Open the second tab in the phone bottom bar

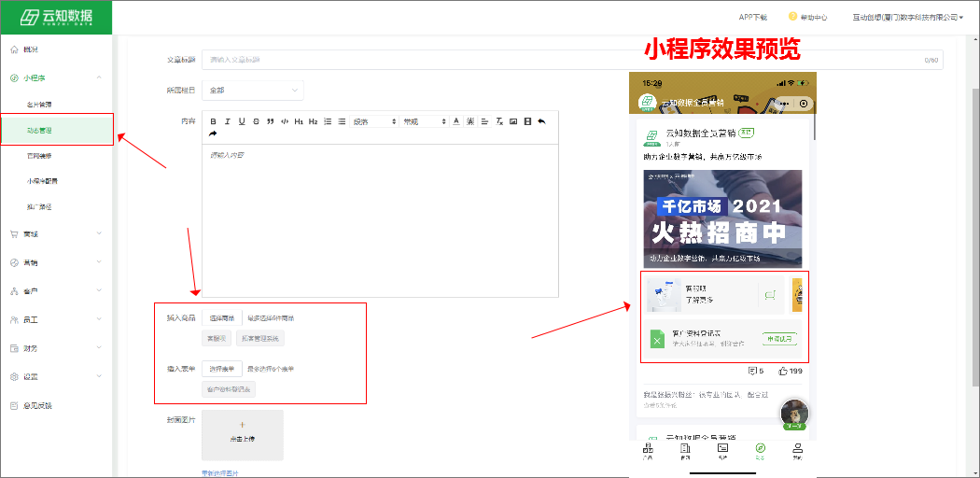685,451
